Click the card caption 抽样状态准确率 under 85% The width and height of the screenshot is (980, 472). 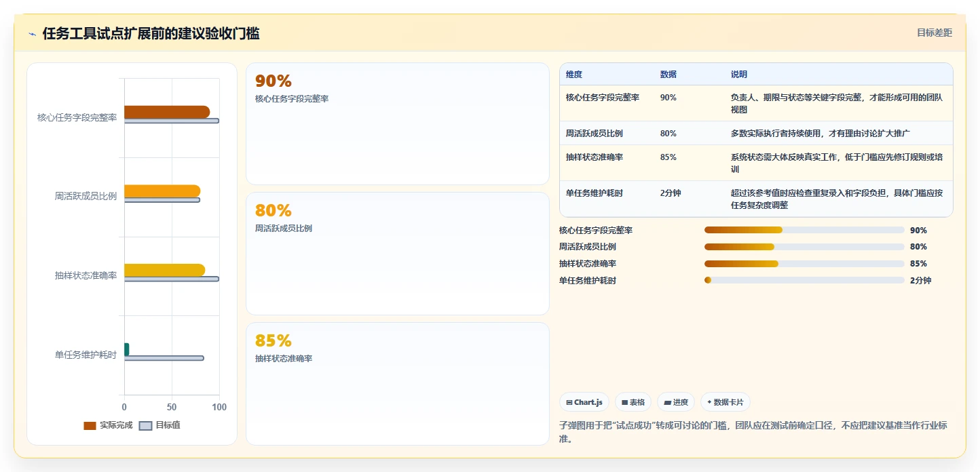pyautogui.click(x=284, y=359)
